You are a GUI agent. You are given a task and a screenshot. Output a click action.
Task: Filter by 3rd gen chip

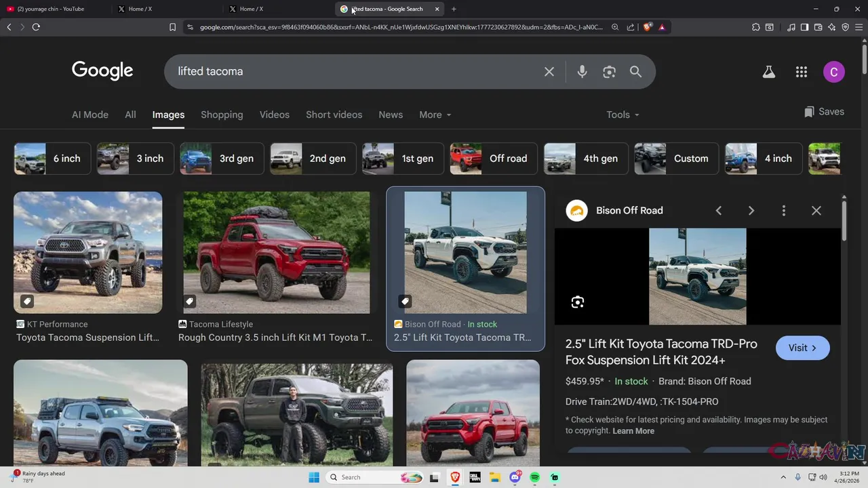[221, 159]
